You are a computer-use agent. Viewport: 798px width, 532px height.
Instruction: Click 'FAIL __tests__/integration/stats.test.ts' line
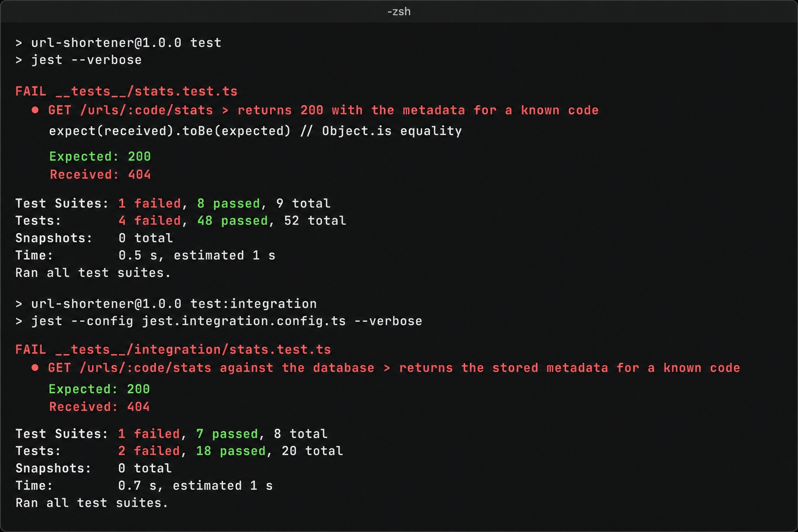(x=173, y=349)
